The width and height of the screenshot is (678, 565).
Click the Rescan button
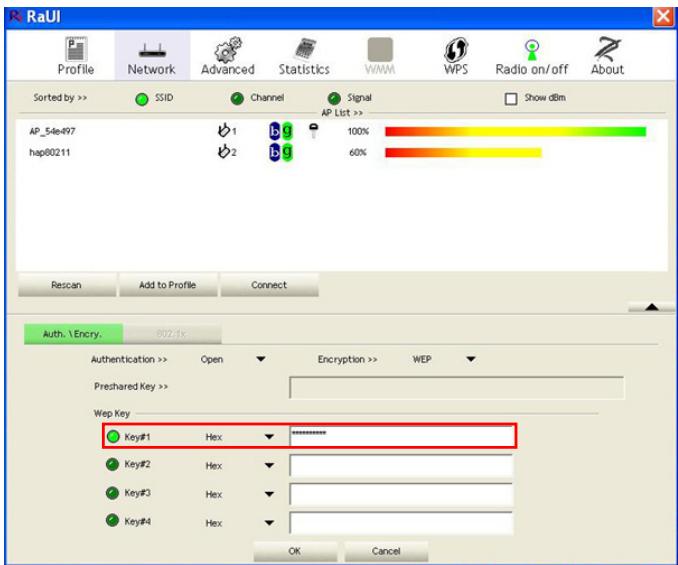[67, 285]
